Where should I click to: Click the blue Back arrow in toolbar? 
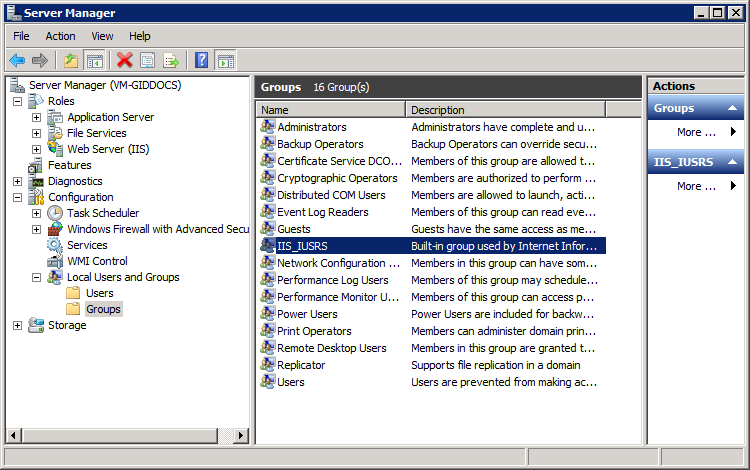pos(17,61)
